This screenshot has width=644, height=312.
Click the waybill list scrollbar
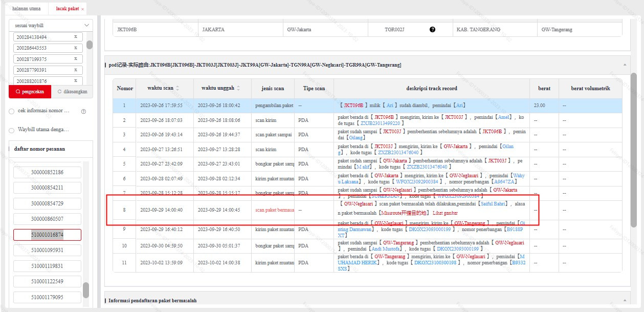coord(90,45)
